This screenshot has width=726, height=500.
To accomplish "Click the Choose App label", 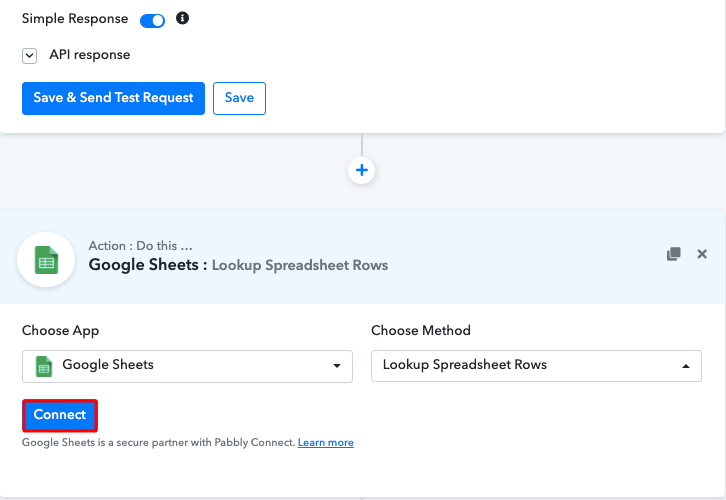I will (61, 331).
